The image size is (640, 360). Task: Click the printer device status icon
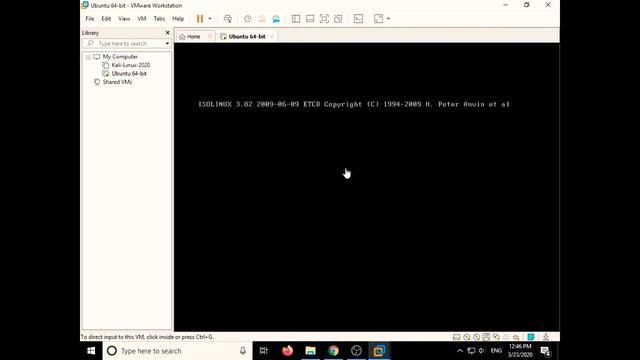pos(506,337)
